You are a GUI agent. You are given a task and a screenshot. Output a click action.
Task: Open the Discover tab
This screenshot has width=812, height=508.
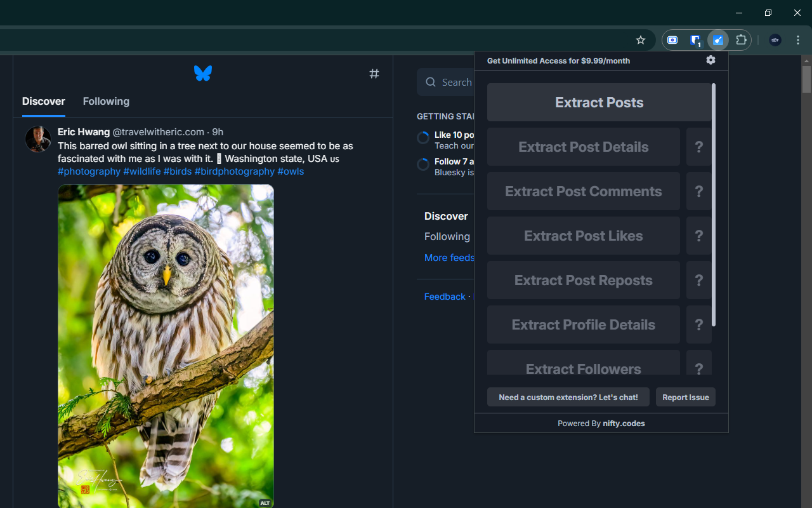click(x=43, y=102)
